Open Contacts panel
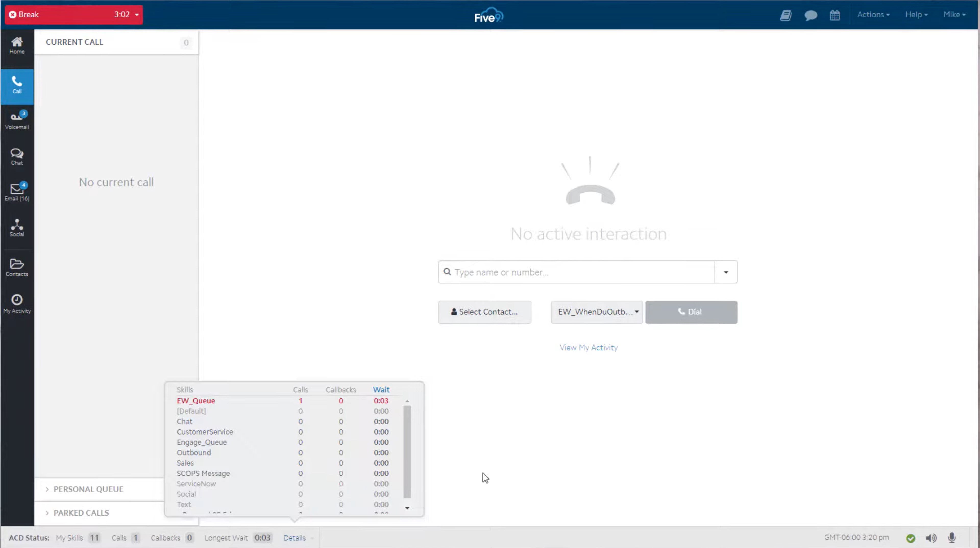This screenshot has width=980, height=548. click(17, 267)
